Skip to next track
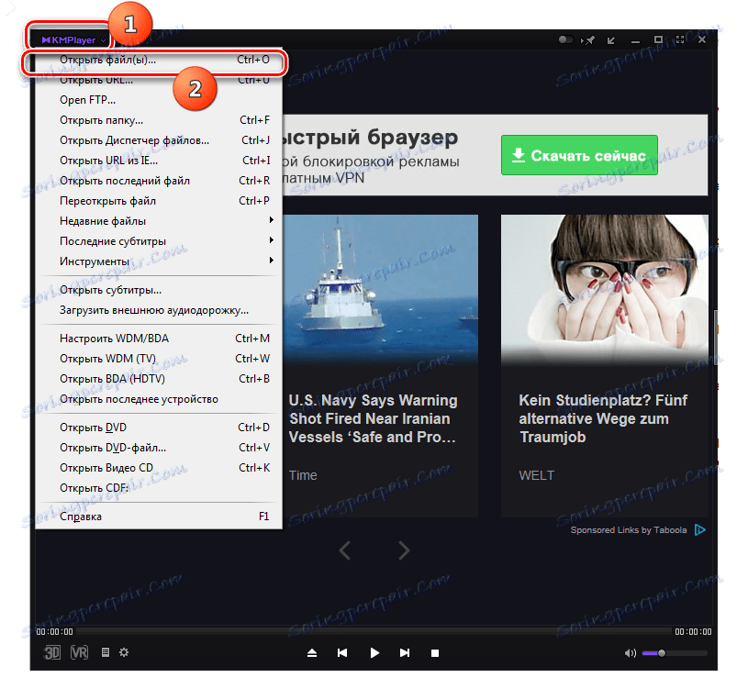748x700 pixels. coord(405,653)
